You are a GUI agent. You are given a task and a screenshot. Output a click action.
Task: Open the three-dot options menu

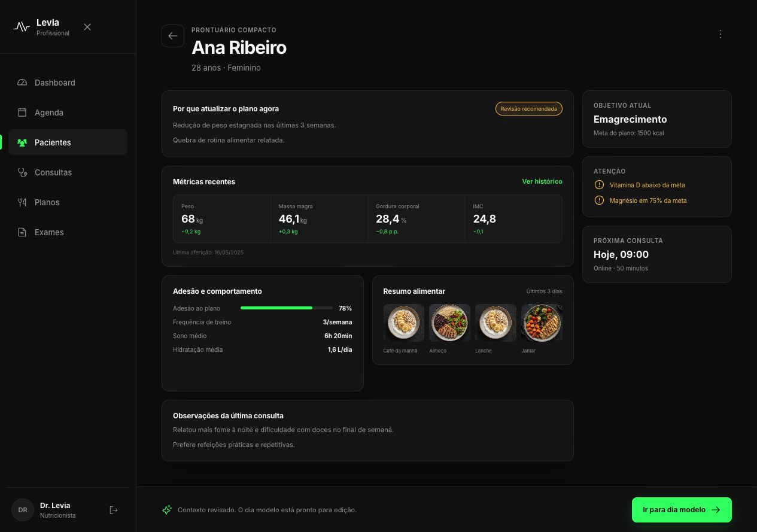coord(720,34)
